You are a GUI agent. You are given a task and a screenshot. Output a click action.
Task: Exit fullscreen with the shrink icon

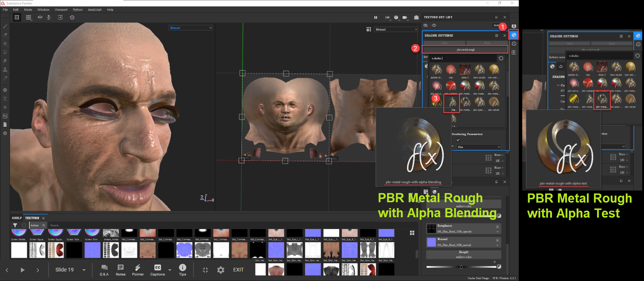(205, 270)
